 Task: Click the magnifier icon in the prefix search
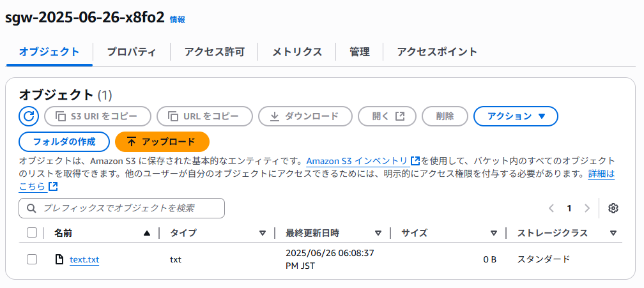31,208
